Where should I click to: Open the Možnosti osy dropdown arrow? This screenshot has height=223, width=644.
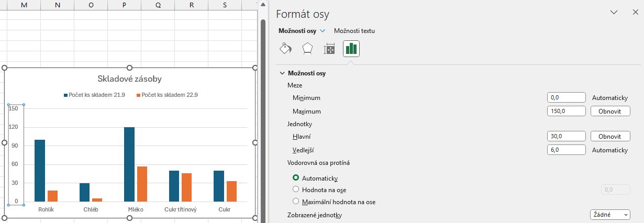pos(323,31)
